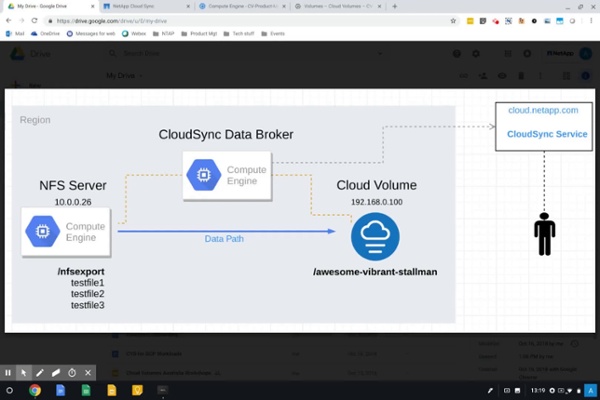Viewport: 600px width, 400px height.
Task: Open a new browser tab
Action: pyautogui.click(x=395, y=6)
